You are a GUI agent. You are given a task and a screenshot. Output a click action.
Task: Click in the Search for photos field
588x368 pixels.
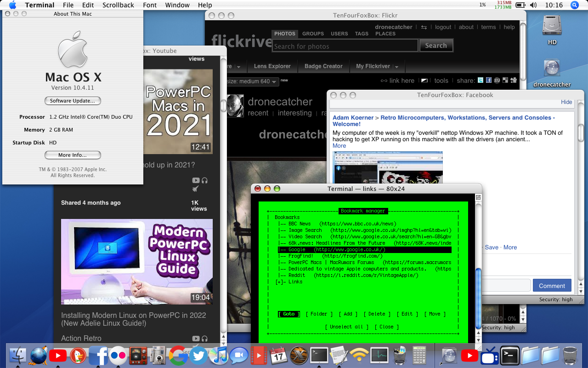click(x=345, y=46)
